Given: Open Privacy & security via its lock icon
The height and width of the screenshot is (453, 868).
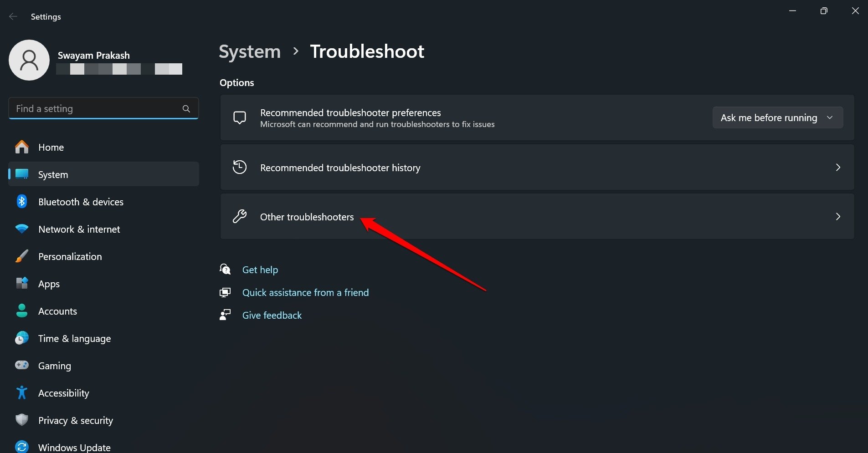Looking at the screenshot, I should [x=22, y=420].
